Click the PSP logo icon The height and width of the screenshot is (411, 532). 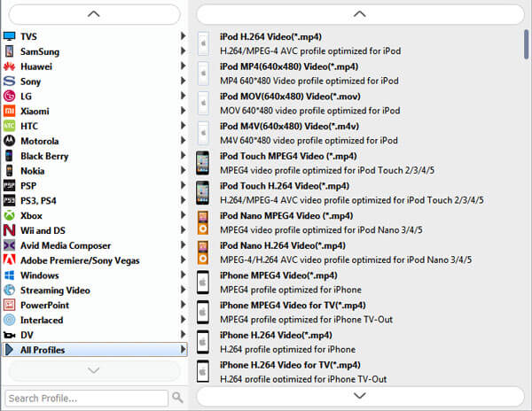coord(9,185)
